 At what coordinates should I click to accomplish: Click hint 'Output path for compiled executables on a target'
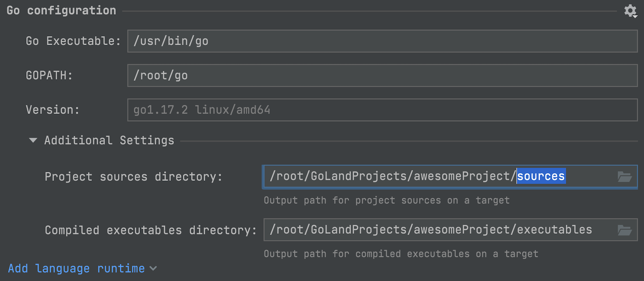[x=401, y=254]
